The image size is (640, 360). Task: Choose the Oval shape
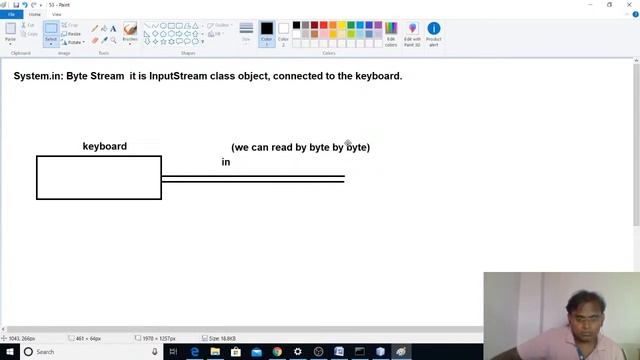tap(163, 26)
